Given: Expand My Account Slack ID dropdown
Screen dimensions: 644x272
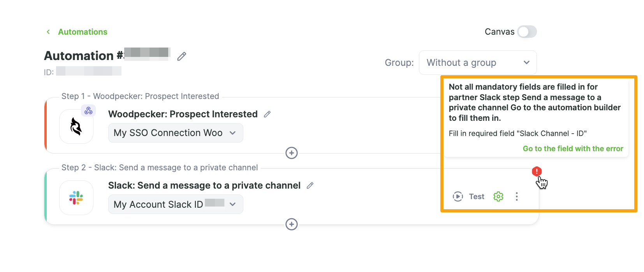Looking at the screenshot, I should click(176, 205).
